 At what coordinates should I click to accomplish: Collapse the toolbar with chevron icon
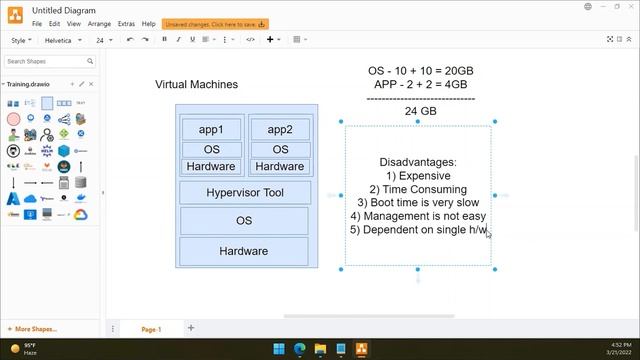coord(629,39)
